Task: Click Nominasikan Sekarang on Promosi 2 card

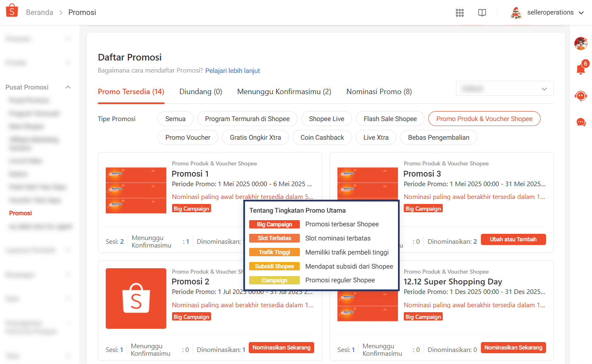Action: 281,348
